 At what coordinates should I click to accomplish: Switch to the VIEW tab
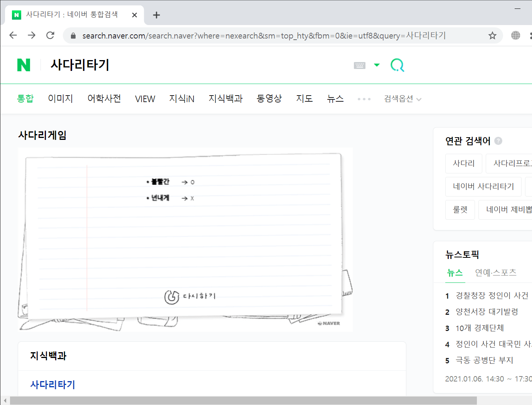coord(145,99)
